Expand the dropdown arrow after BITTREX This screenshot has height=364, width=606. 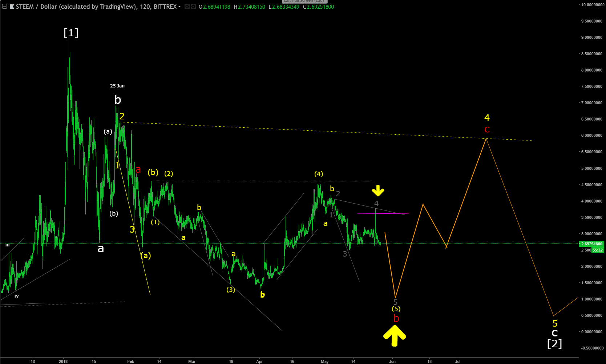(x=179, y=7)
